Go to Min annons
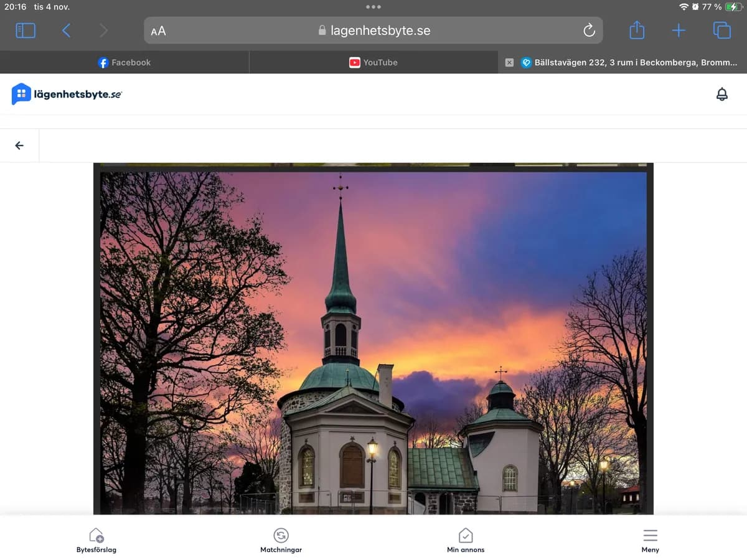The width and height of the screenshot is (747, 560). (466, 540)
